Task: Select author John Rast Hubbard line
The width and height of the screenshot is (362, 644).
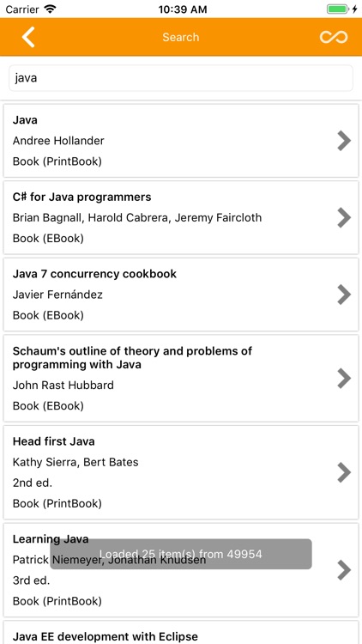Action: [x=63, y=386]
